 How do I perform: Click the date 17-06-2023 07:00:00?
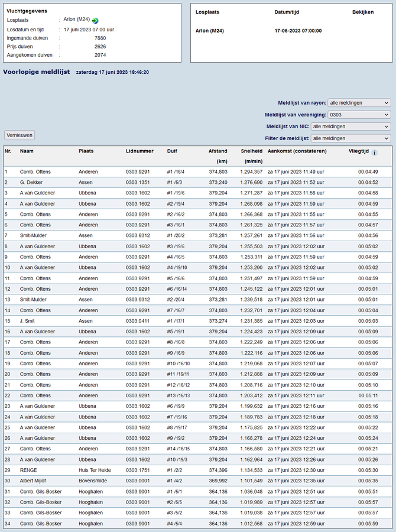[298, 31]
